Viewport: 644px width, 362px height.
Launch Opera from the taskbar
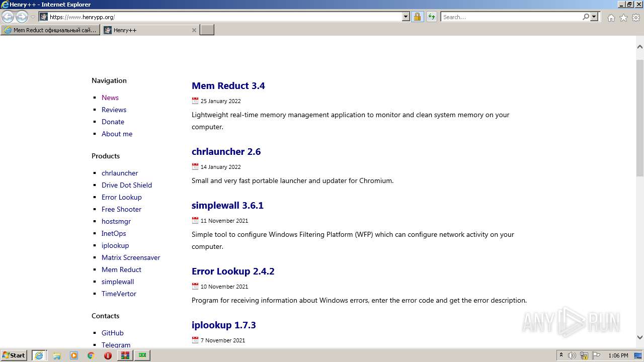(108, 355)
